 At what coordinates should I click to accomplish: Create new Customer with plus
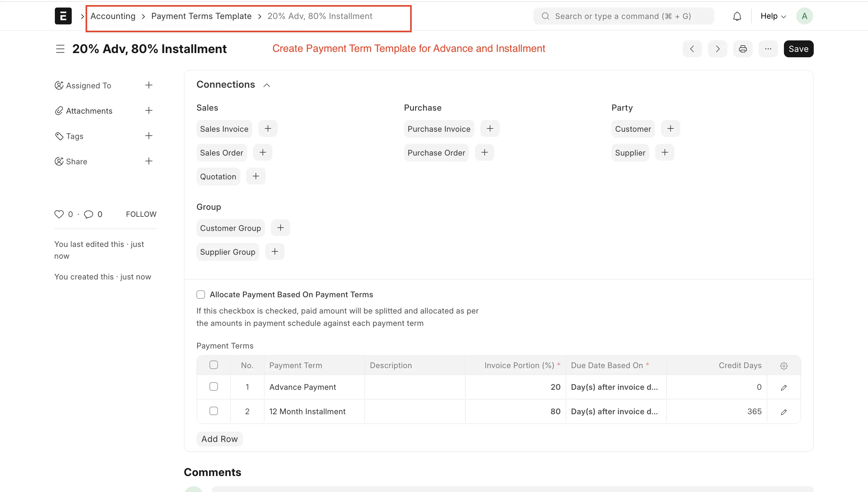coord(670,129)
